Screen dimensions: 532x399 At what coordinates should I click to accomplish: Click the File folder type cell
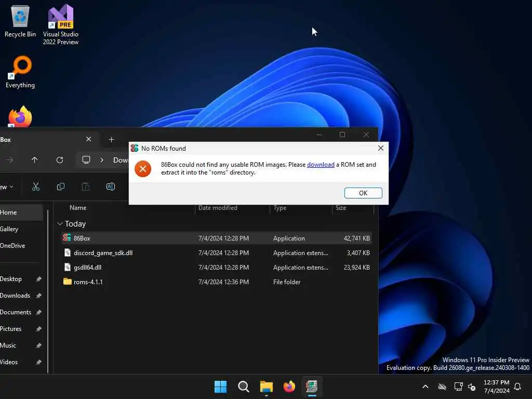click(x=287, y=282)
